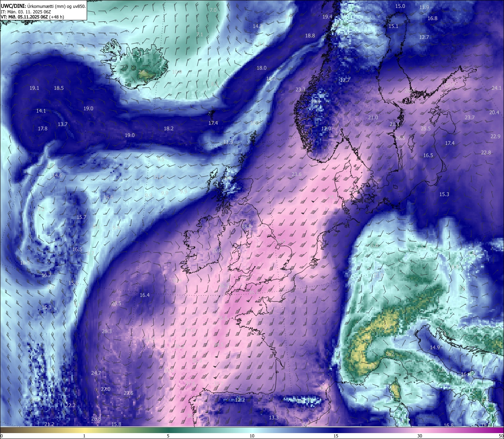
Task: Click the 21.0 value over Sweden
Action: (373, 118)
